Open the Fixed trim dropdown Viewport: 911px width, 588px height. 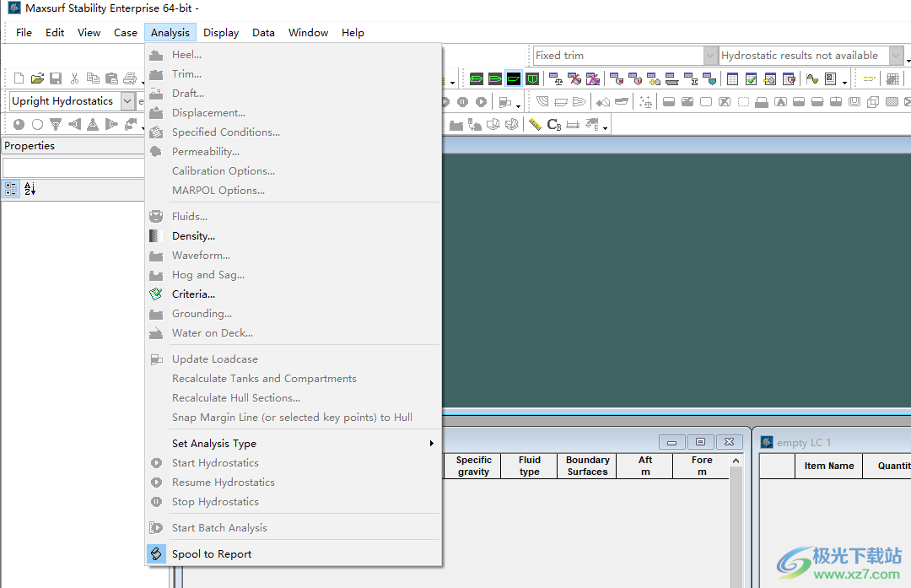click(710, 56)
